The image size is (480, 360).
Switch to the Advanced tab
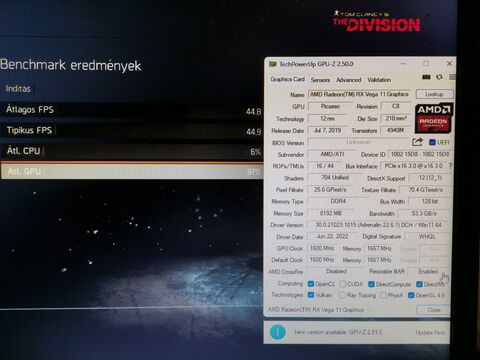tap(348, 80)
